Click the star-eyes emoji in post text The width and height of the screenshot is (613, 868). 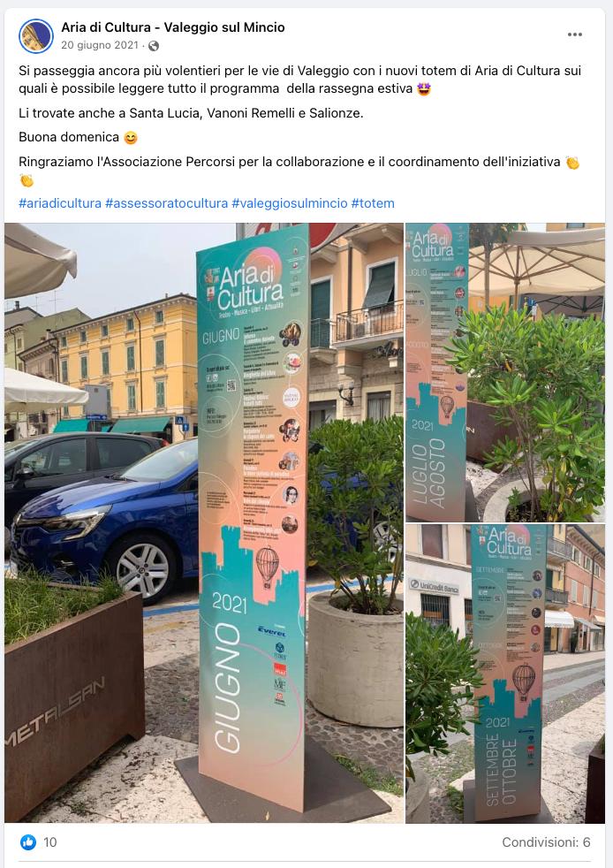(424, 88)
